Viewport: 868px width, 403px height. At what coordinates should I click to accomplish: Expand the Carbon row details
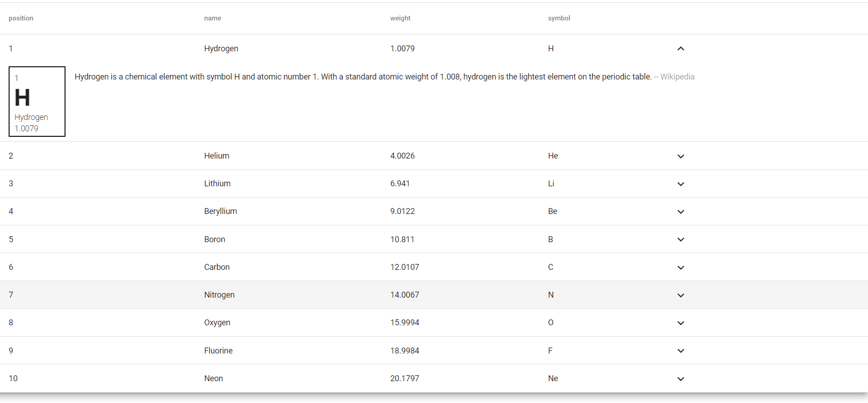tap(681, 268)
